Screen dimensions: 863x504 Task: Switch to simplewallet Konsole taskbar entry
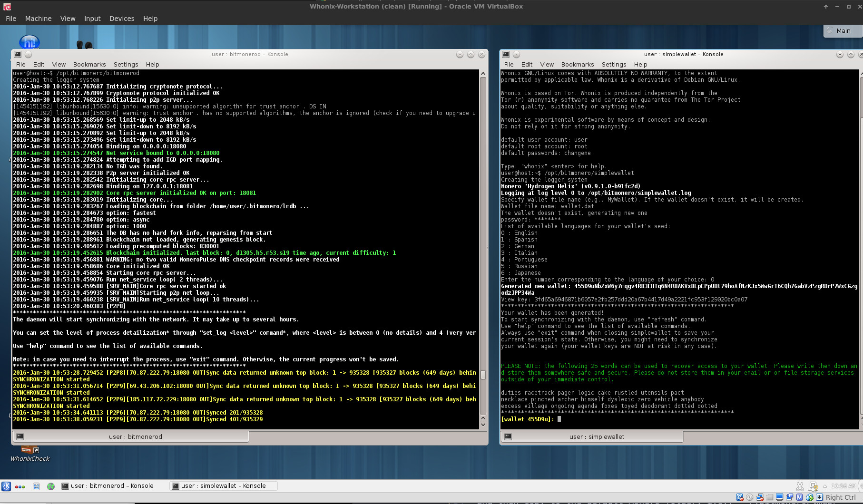pyautogui.click(x=225, y=486)
